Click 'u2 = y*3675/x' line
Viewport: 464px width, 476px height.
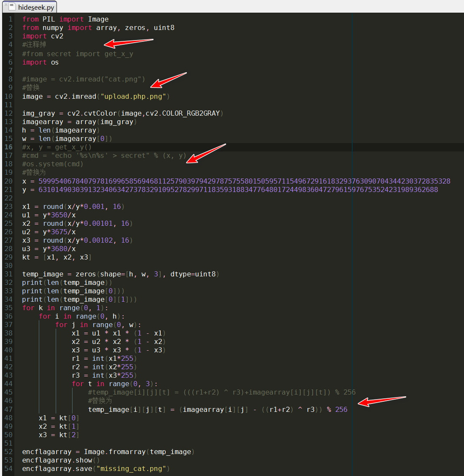[x=49, y=232]
